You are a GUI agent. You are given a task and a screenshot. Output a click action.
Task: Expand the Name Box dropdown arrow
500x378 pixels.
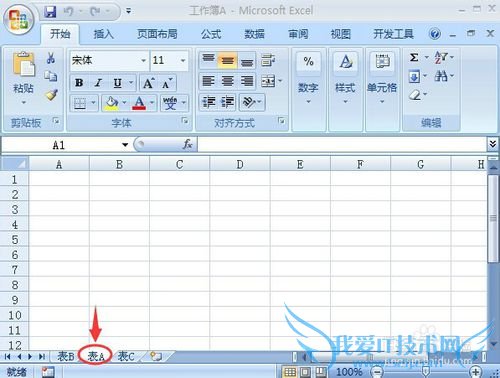tap(125, 145)
